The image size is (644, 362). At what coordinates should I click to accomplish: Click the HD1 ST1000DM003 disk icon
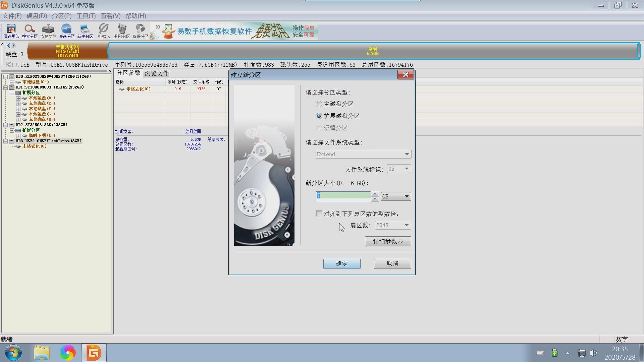(12, 87)
